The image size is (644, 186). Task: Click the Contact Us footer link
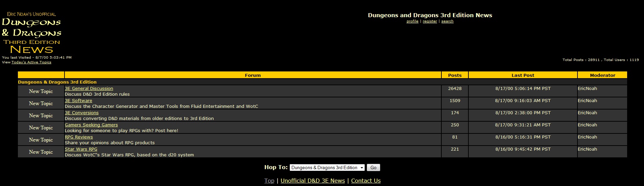(366, 181)
